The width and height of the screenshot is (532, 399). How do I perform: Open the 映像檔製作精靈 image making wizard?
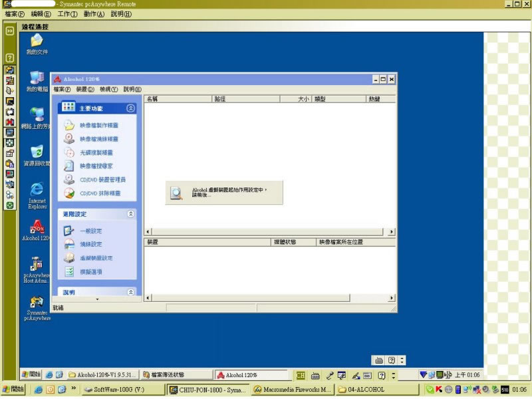(98, 125)
